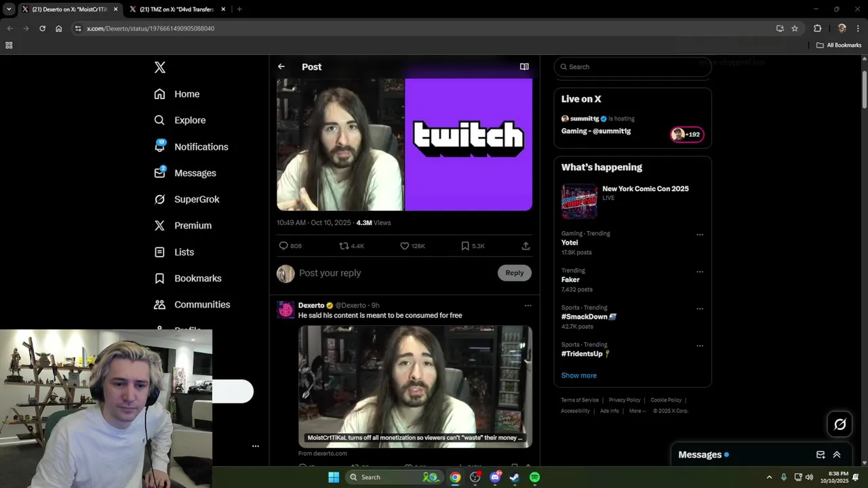Image resolution: width=868 pixels, height=488 pixels.
Task: Open All Bookmarks folder
Action: [839, 45]
